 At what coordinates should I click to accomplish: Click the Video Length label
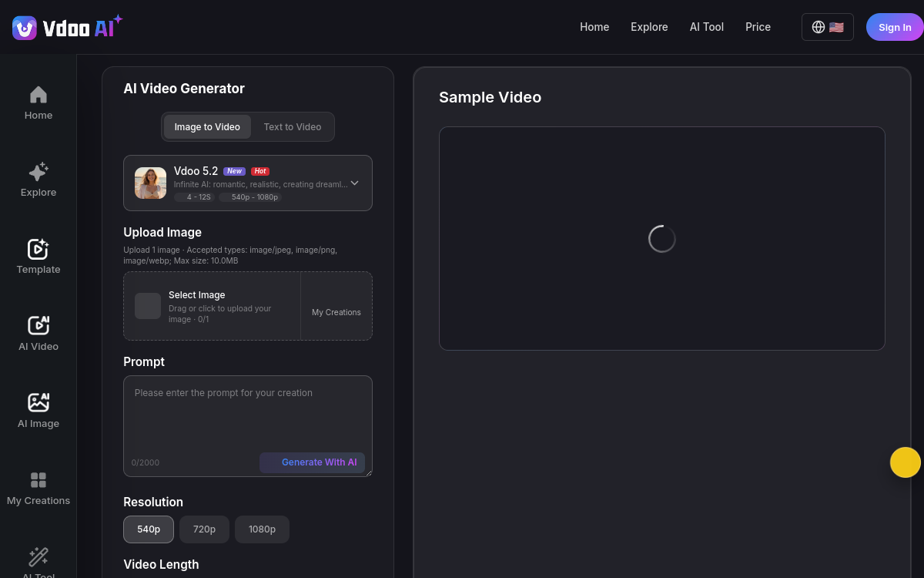pyautogui.click(x=161, y=564)
